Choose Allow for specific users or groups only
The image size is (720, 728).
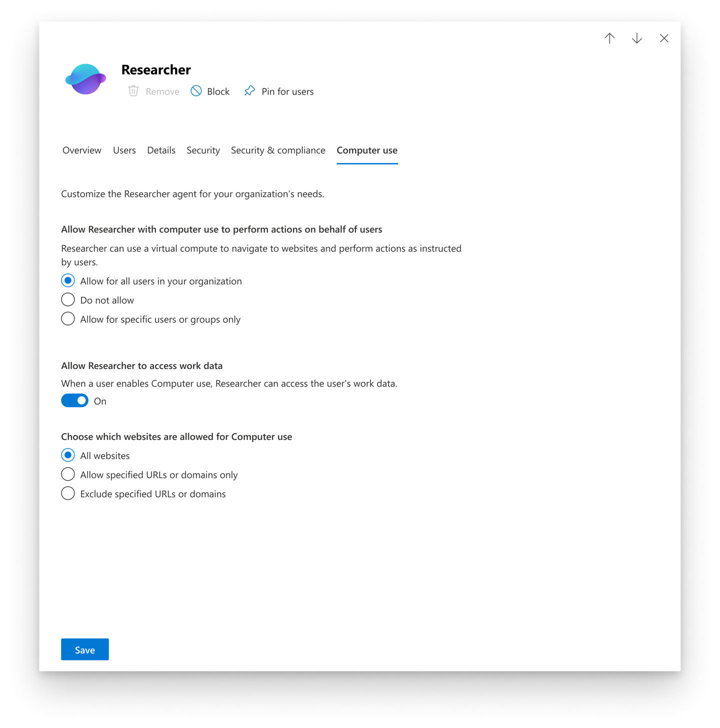[68, 319]
